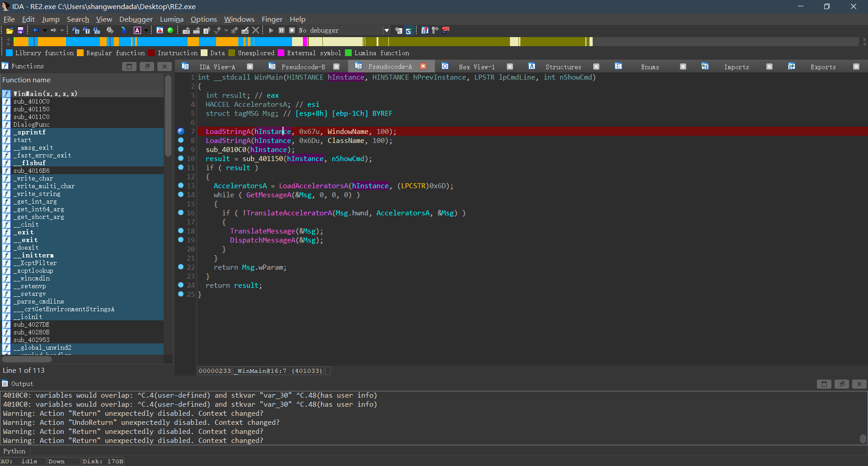868x466 pixels.
Task: Pause the process with the pause icon
Action: coord(281,30)
